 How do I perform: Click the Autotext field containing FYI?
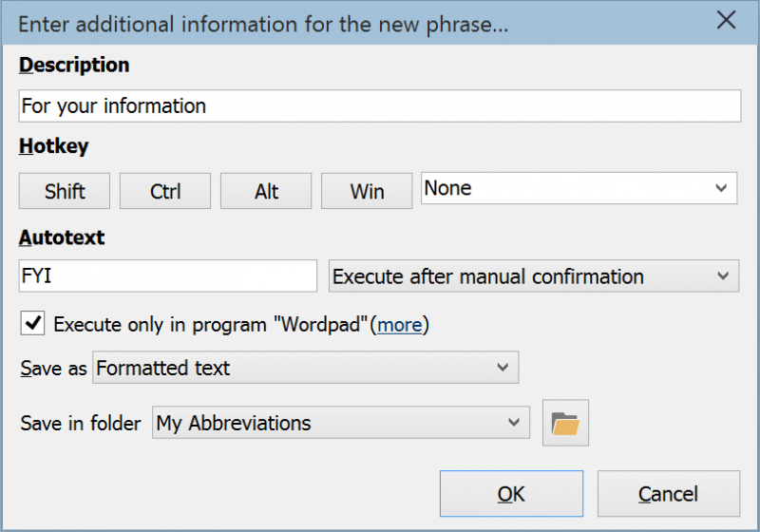click(x=168, y=275)
